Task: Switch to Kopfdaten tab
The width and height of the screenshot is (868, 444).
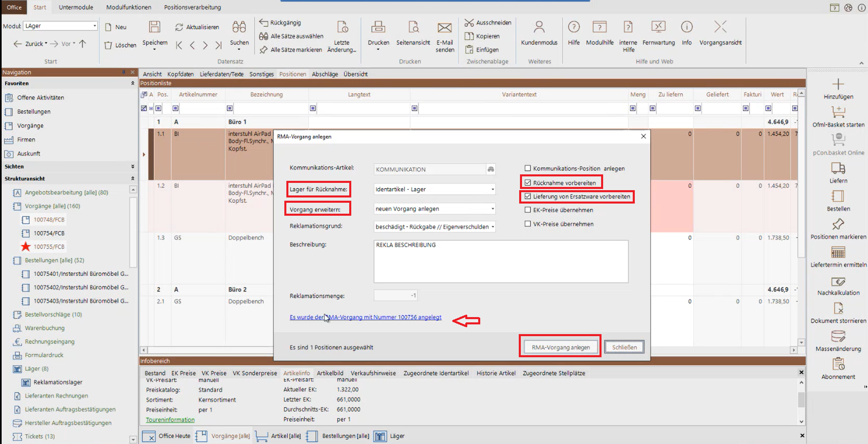Action: point(180,74)
